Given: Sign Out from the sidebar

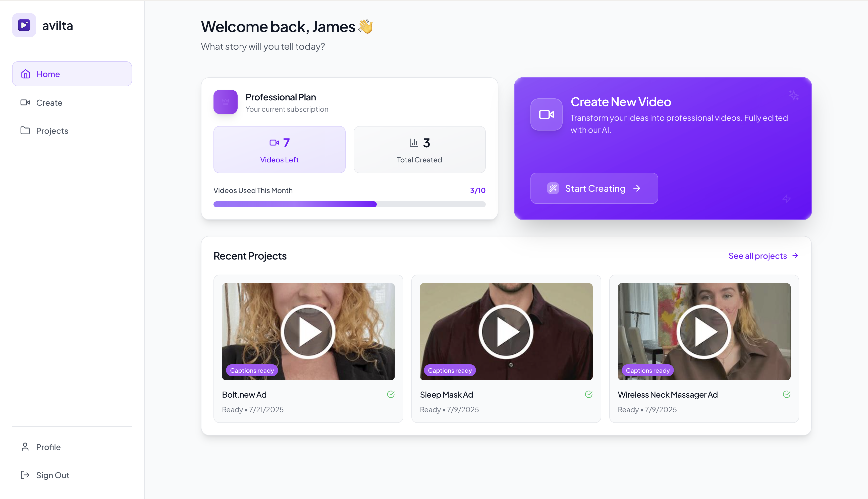Looking at the screenshot, I should [x=52, y=475].
